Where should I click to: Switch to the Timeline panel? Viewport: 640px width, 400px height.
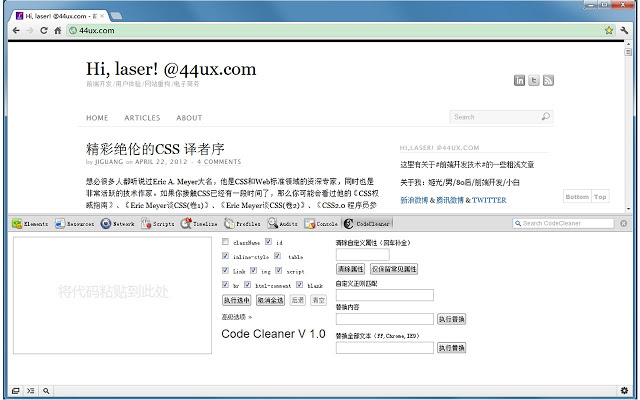pos(199,224)
